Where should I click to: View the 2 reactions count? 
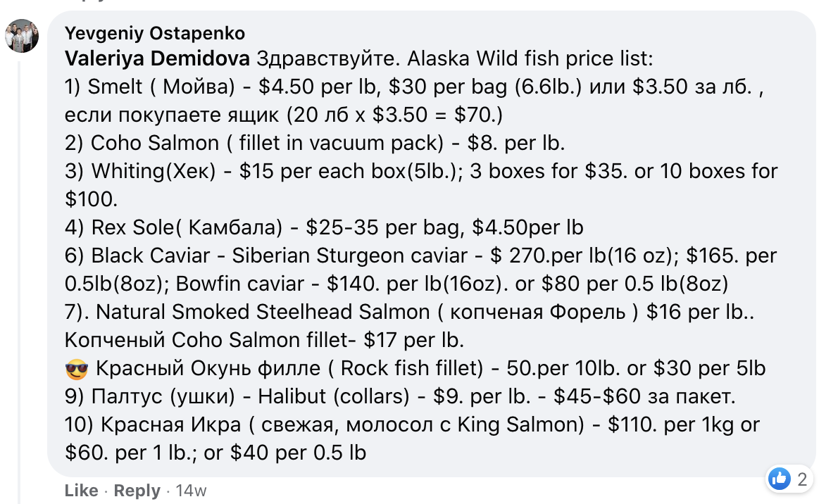coord(801,479)
